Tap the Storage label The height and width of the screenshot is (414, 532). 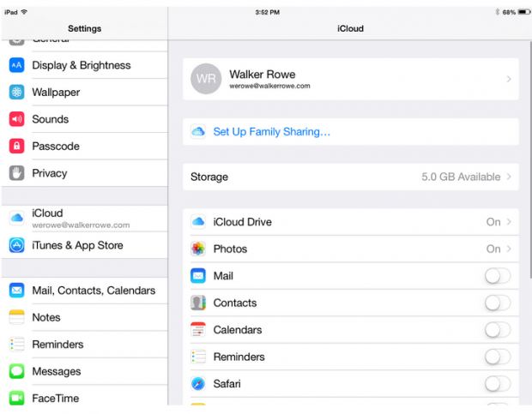(209, 177)
